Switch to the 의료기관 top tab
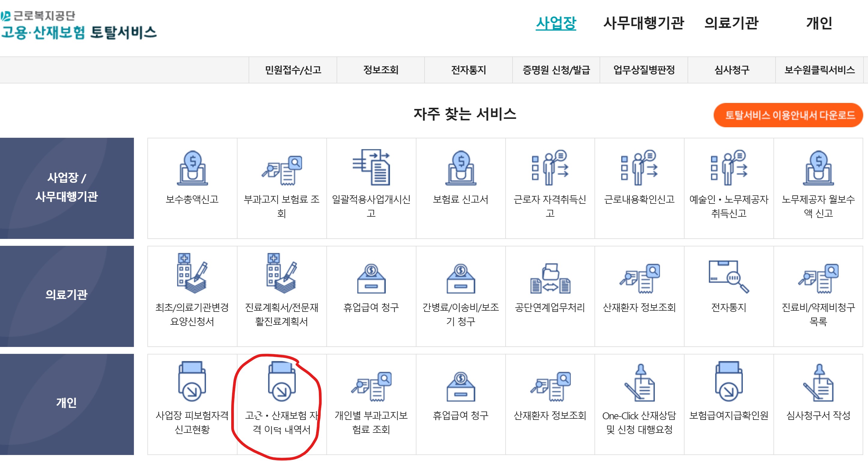Viewport: 868px width, 461px height. tap(731, 23)
